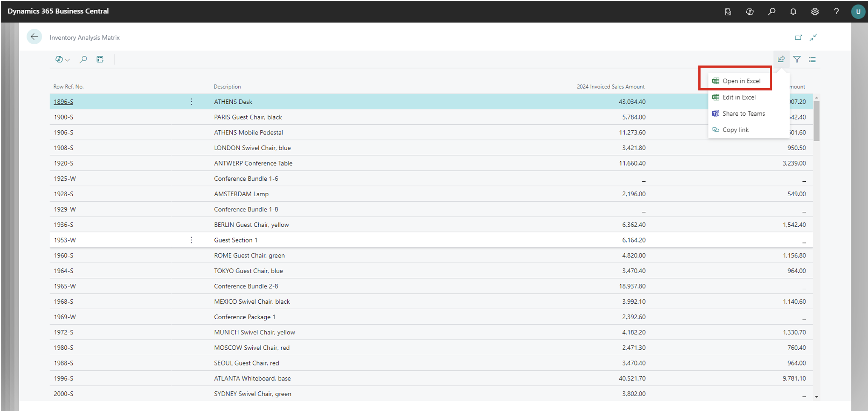
Task: Click the vertical scrollbar thumb
Action: click(x=817, y=121)
